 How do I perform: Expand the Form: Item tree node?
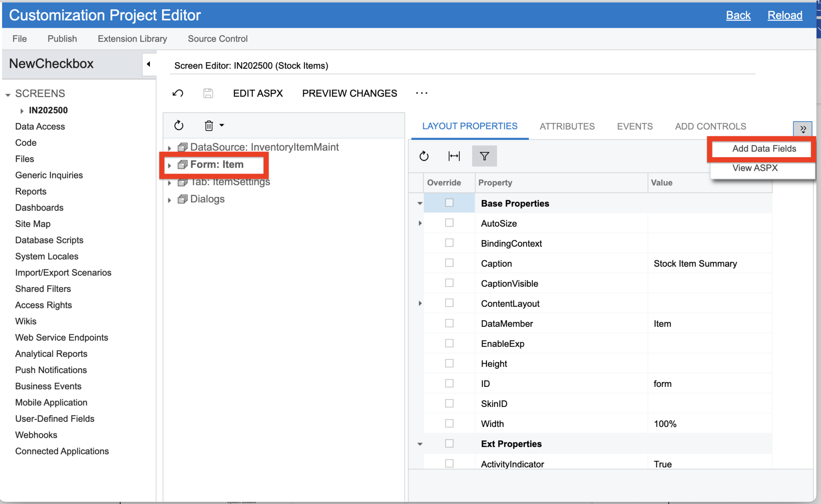[170, 165]
